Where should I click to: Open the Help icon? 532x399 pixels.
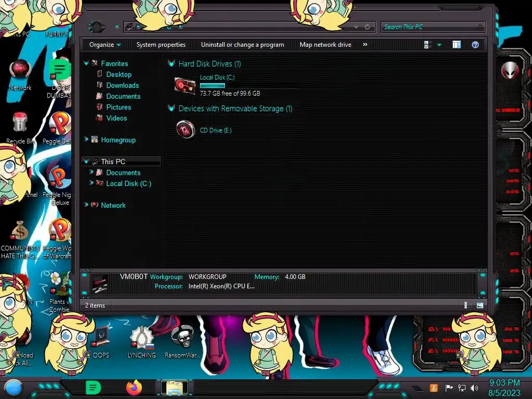click(475, 45)
